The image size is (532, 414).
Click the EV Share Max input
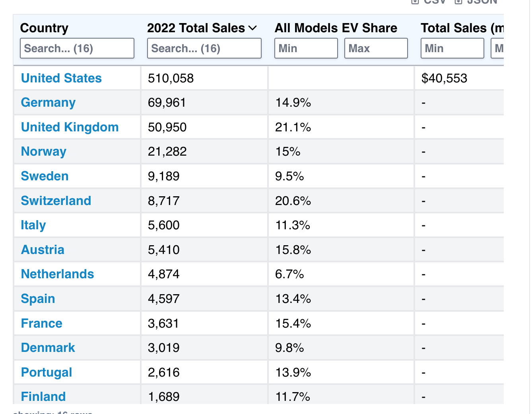pos(376,49)
